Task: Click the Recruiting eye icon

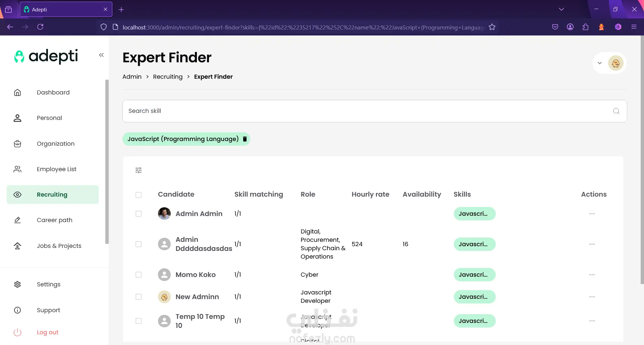Action: [17, 195]
